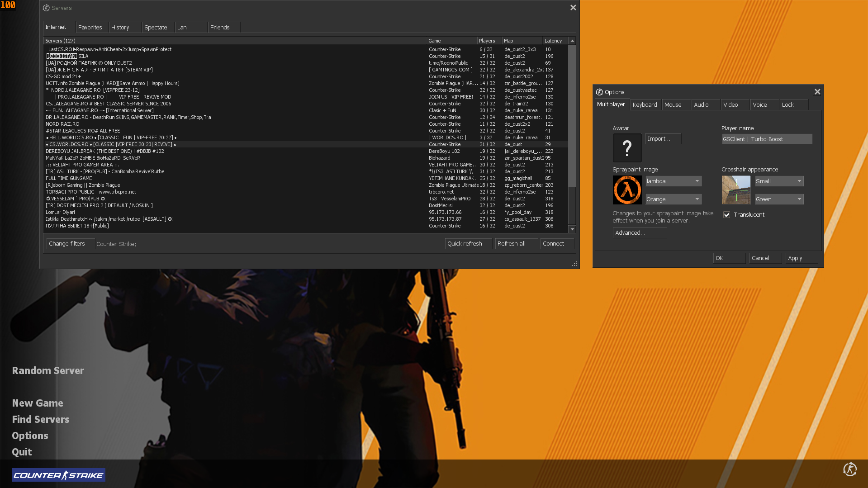Click the logo icon in the Options title bar
Image resolution: width=868 pixels, height=488 pixels.
click(598, 92)
